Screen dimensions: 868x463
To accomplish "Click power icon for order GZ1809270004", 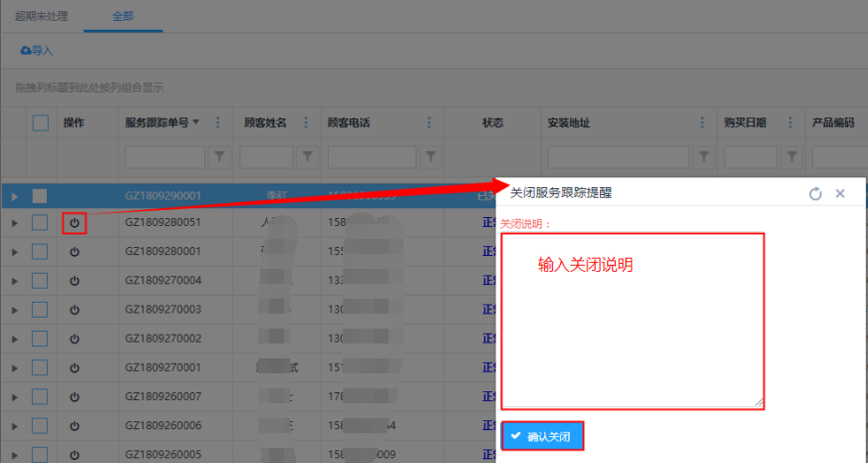I will 75,281.
